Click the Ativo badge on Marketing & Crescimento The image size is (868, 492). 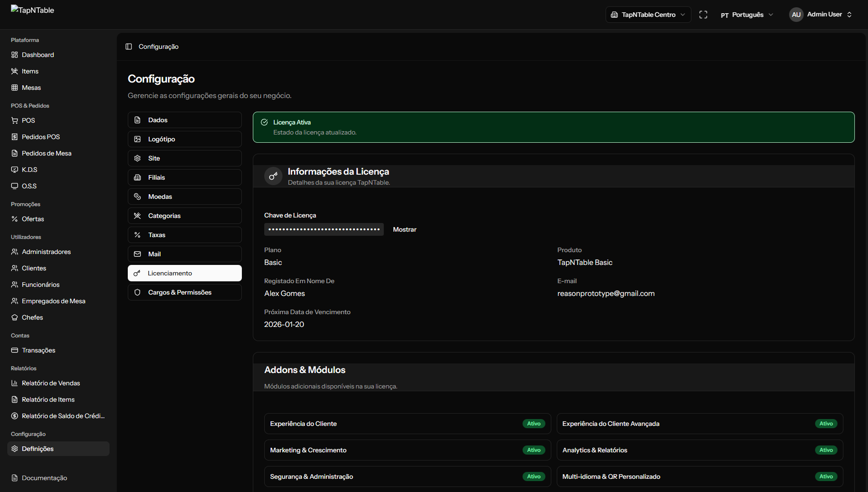tap(533, 450)
